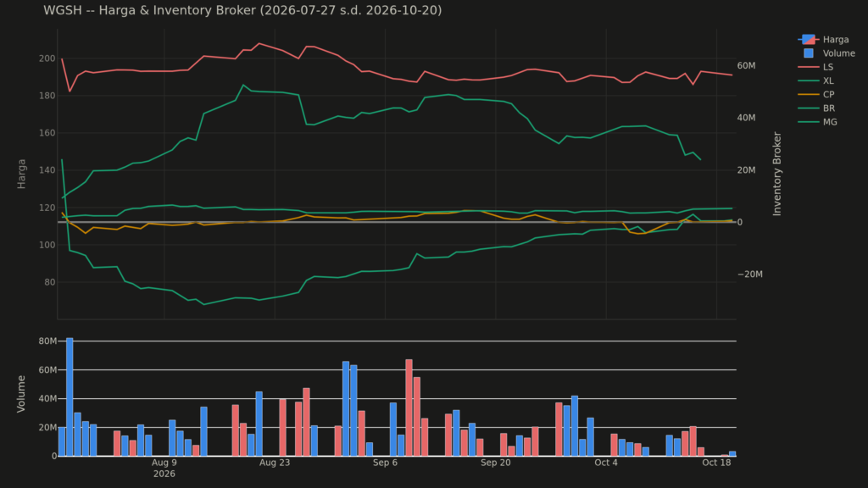Click the 200 tick on Harga axis
Viewport: 868px width, 488px height.
[47, 58]
